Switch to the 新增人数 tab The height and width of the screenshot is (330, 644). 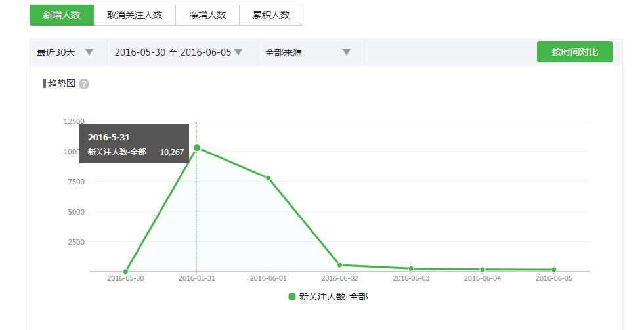point(62,15)
